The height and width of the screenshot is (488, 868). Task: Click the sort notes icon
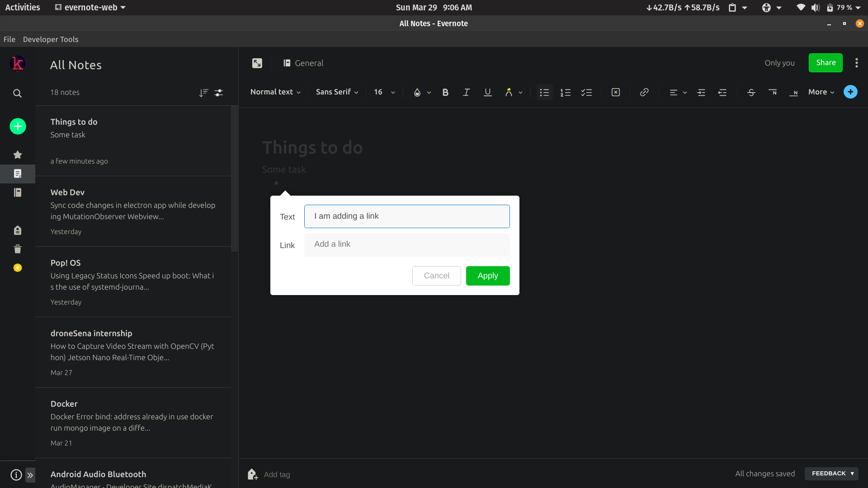point(203,93)
